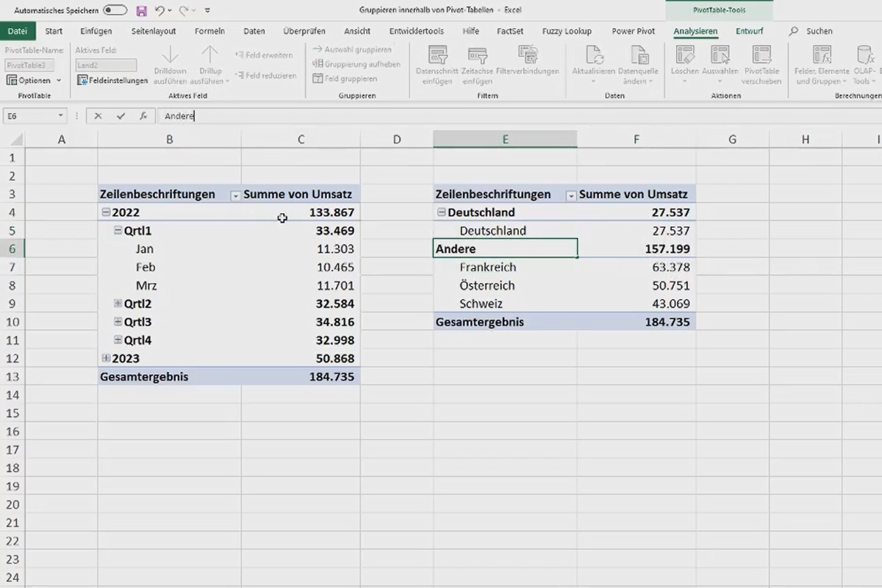Click Feld reduzieren
The height and width of the screenshot is (588, 882).
tap(265, 75)
